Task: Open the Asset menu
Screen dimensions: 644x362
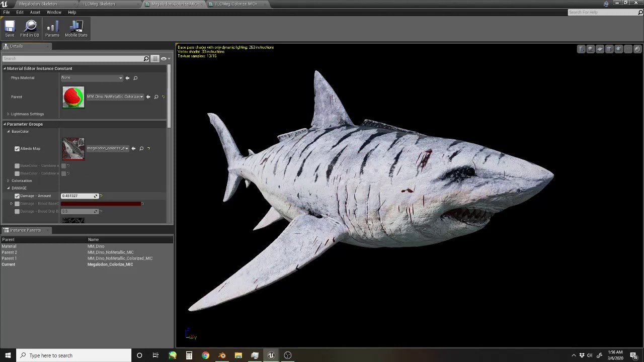Action: (x=35, y=12)
